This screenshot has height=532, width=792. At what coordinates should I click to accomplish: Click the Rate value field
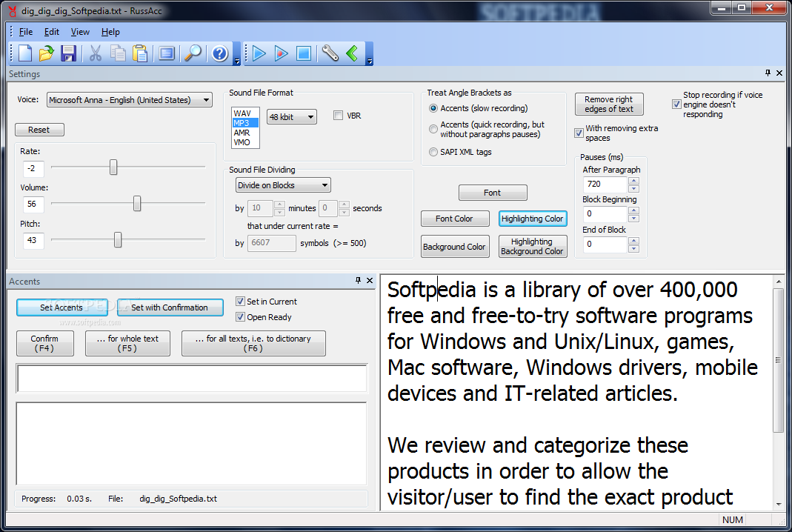33,168
